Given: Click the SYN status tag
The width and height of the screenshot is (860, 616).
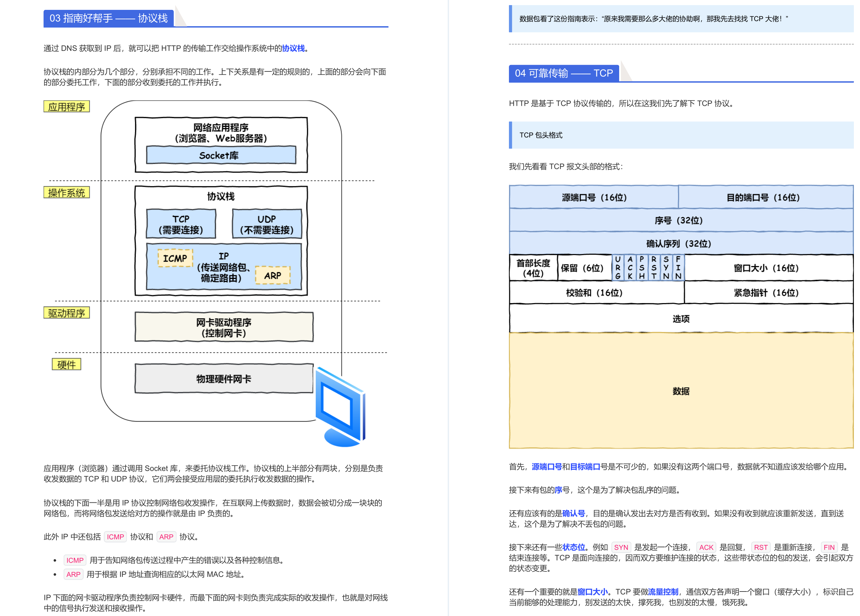Looking at the screenshot, I should (x=621, y=547).
